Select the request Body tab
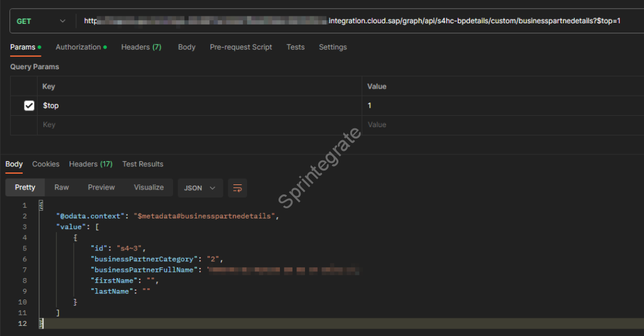Image resolution: width=644 pixels, height=336 pixels. [186, 47]
